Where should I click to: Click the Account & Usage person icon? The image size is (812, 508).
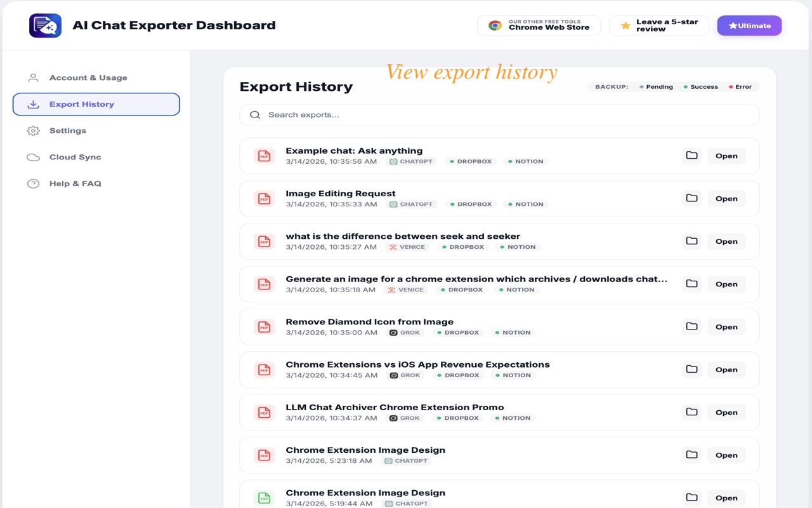click(33, 77)
